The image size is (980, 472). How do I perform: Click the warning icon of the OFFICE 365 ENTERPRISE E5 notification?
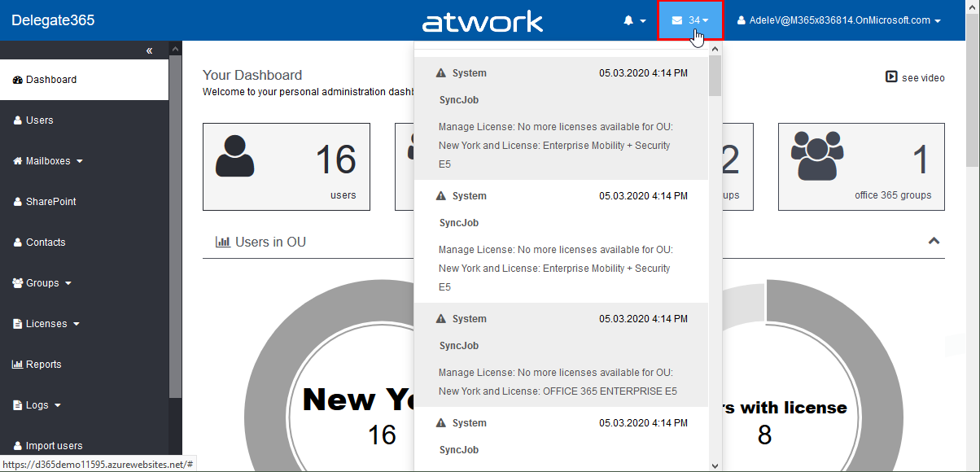pyautogui.click(x=441, y=319)
